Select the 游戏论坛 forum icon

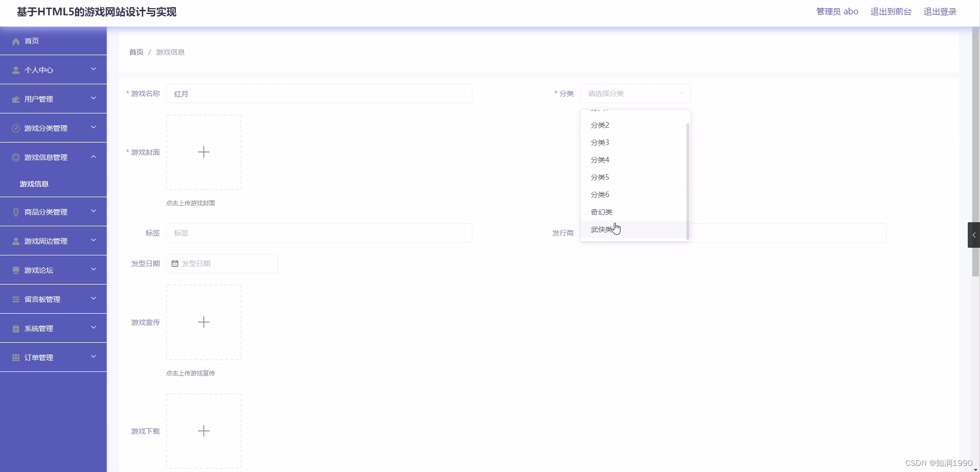click(15, 270)
